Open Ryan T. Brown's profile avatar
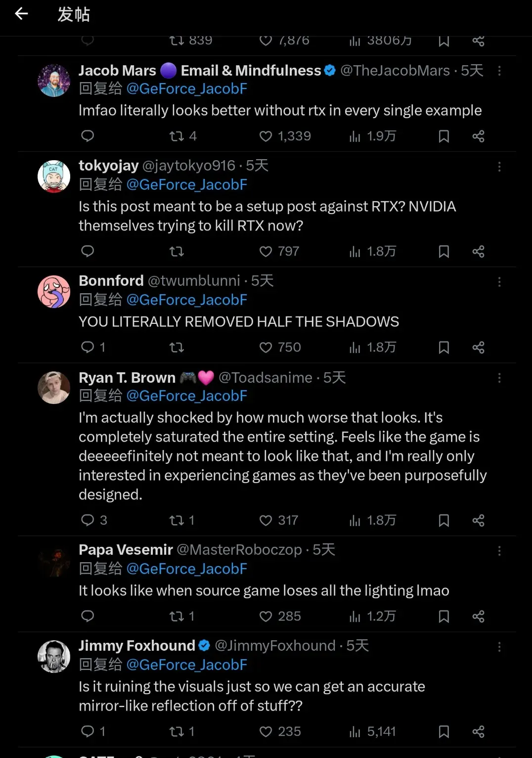 54,388
